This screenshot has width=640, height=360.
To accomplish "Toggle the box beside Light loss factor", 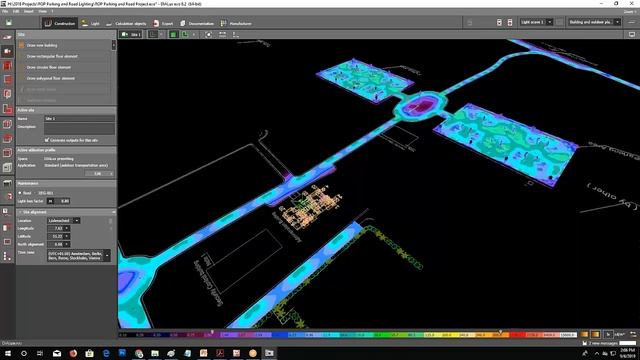I will tap(50, 201).
